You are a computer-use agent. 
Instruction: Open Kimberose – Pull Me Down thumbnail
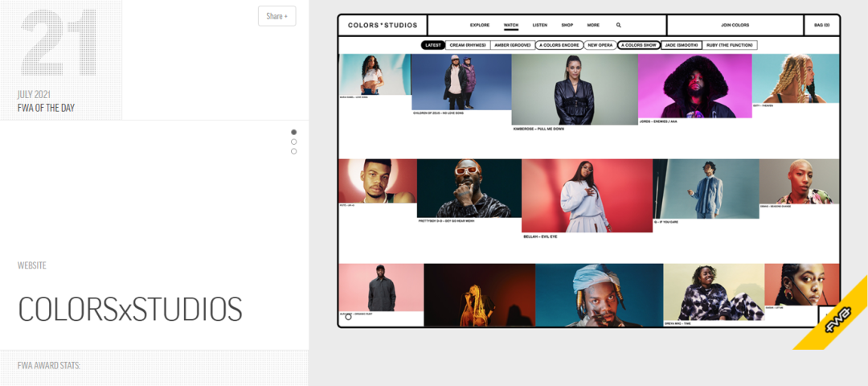tap(574, 90)
